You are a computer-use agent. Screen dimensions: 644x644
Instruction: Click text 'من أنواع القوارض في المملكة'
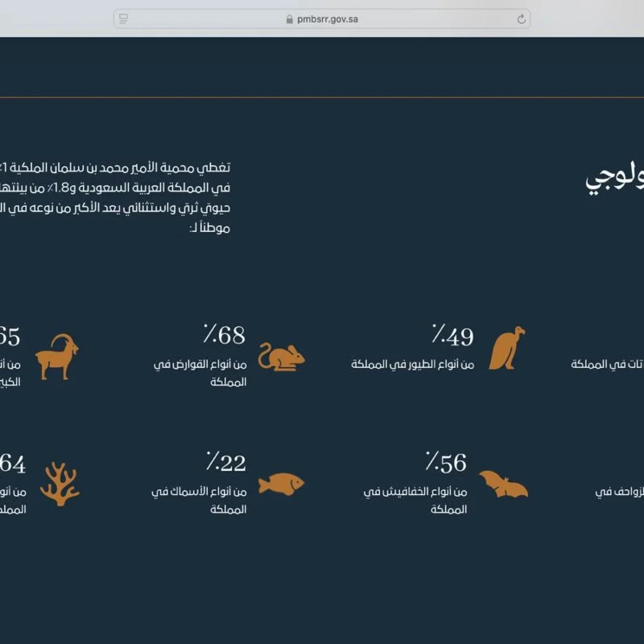pyautogui.click(x=200, y=373)
